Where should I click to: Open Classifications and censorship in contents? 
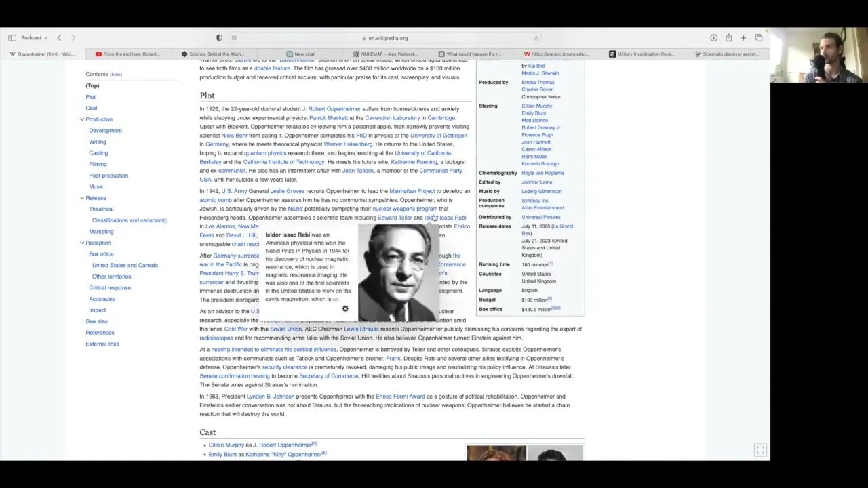coord(130,220)
